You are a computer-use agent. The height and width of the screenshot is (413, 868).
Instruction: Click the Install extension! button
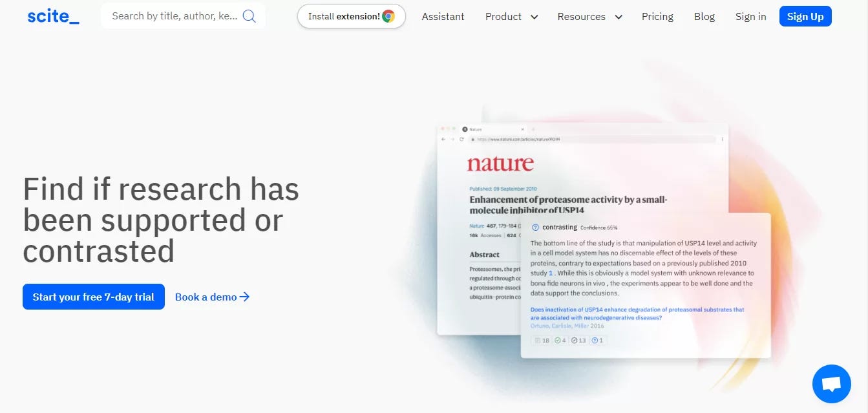(x=351, y=16)
